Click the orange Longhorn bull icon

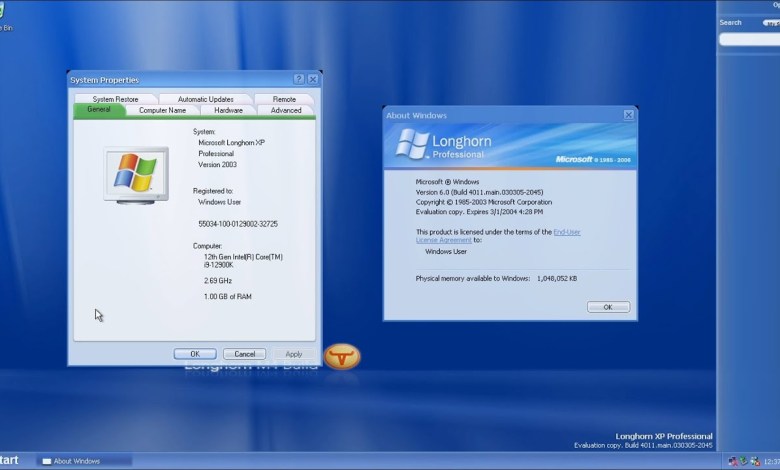[342, 357]
